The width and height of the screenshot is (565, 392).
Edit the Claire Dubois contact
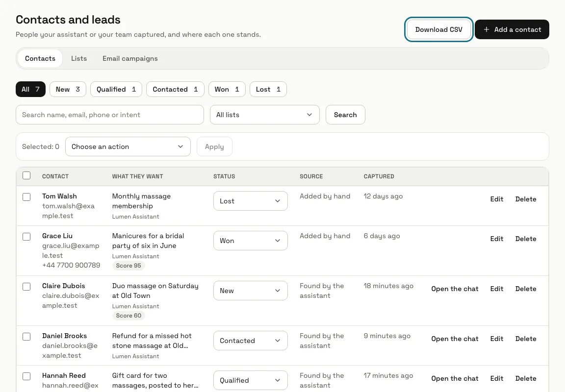click(496, 289)
